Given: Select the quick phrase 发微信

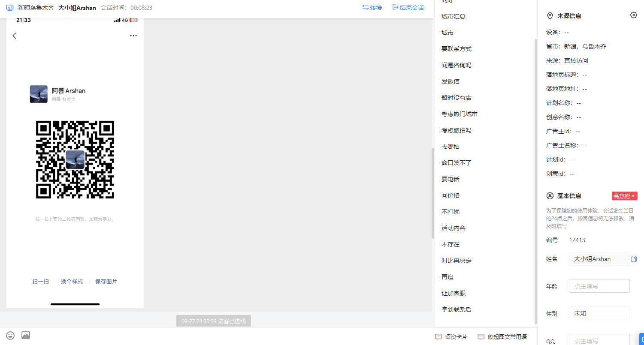Looking at the screenshot, I should pos(450,81).
